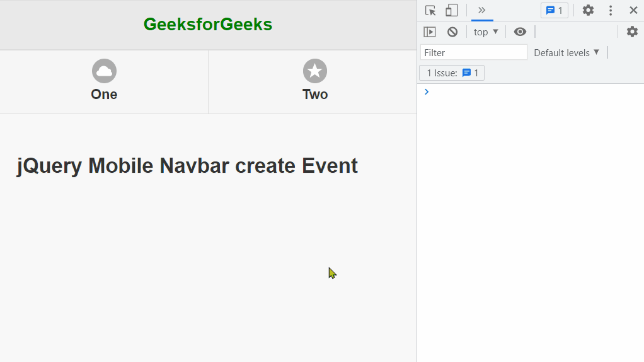Expand more DevTools tabs chevron
The height and width of the screenshot is (362, 644).
482,10
